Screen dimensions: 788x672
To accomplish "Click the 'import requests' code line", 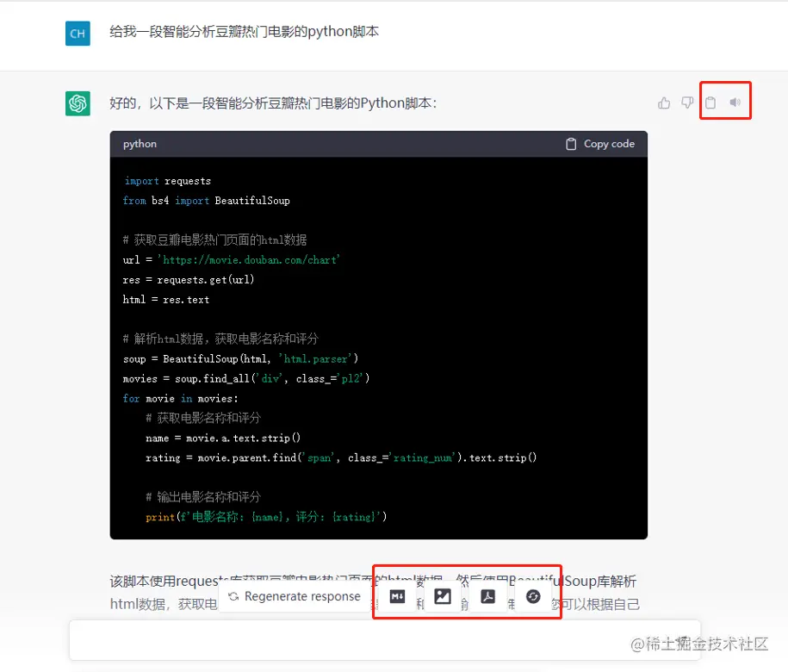I will click(167, 181).
